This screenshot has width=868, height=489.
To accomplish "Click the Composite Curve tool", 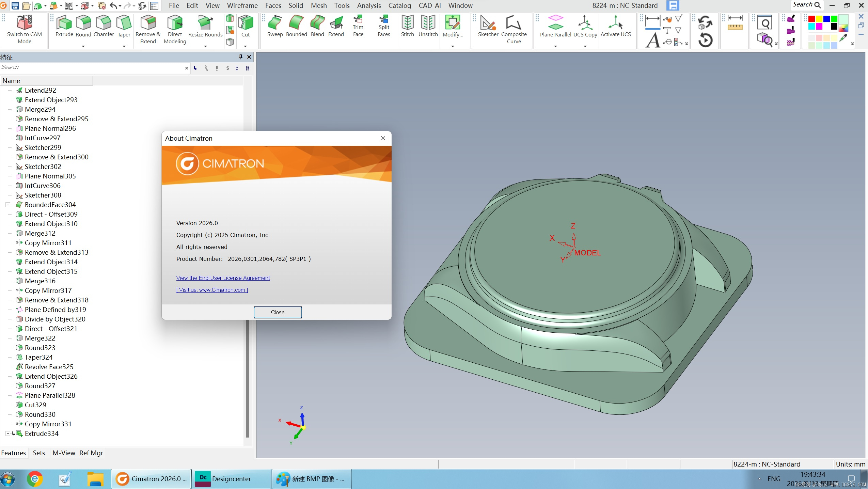I will click(514, 30).
